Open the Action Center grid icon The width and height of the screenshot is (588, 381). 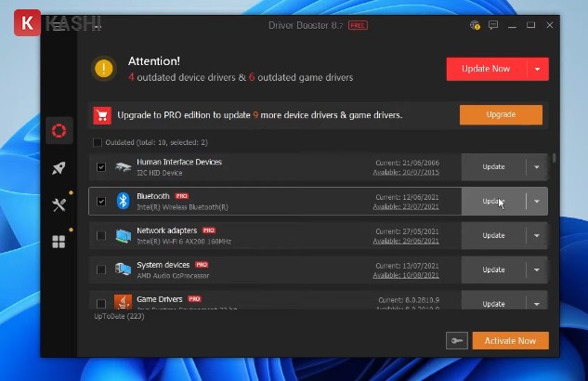(59, 242)
